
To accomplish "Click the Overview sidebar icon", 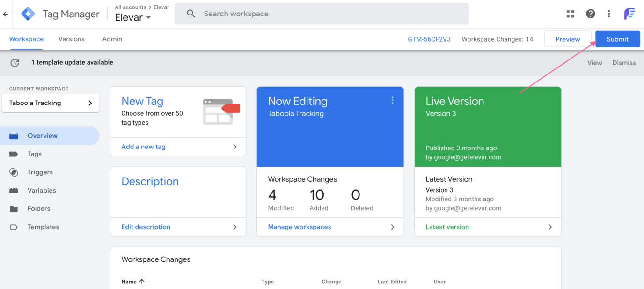I will 14,136.
